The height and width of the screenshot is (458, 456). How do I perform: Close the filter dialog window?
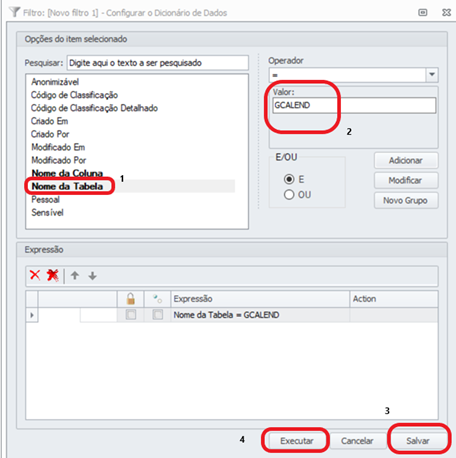pyautogui.click(x=446, y=12)
